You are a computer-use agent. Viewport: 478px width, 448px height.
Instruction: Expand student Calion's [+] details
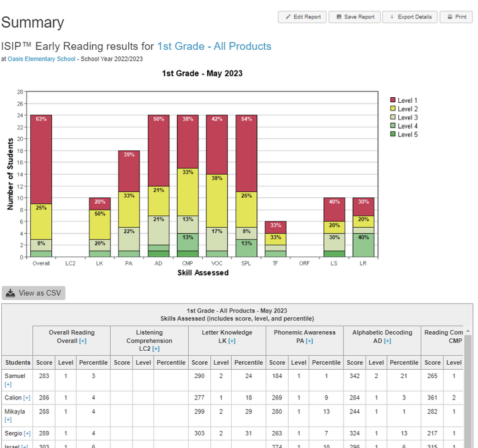(x=27, y=398)
